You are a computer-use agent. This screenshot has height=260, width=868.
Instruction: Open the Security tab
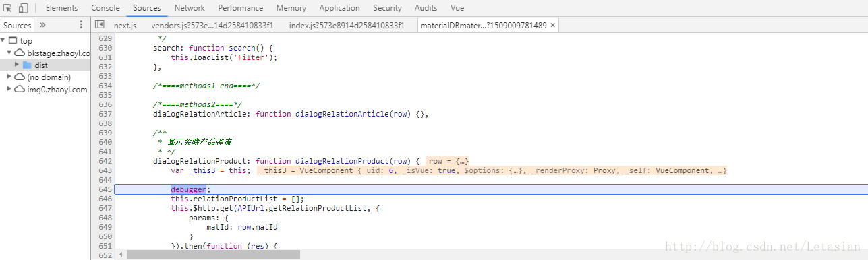(387, 8)
